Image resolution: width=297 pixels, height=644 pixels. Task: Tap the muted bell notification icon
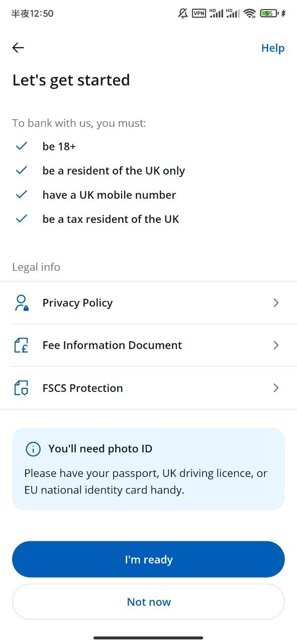click(x=183, y=14)
